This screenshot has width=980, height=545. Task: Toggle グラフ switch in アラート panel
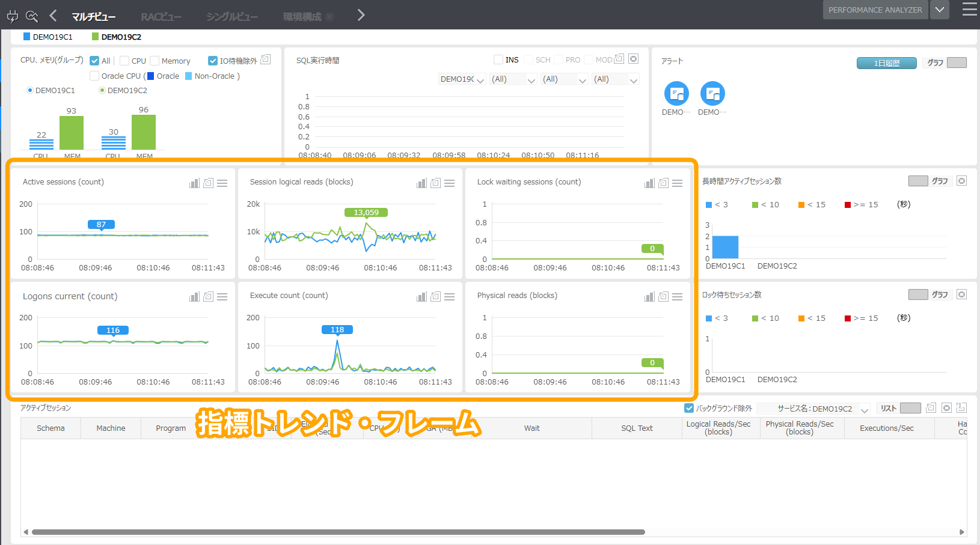[956, 62]
